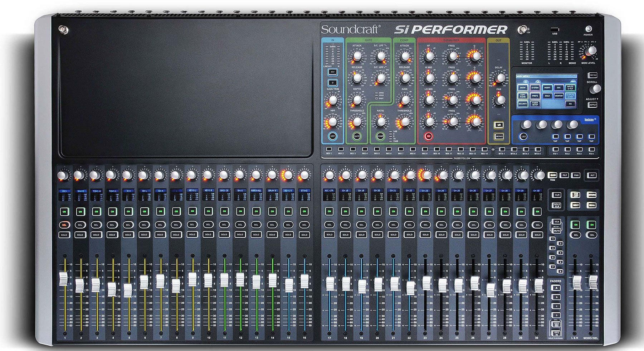Screen dimensions: 644x351
Task: Click the round GATE button
Action: (x=357, y=136)
